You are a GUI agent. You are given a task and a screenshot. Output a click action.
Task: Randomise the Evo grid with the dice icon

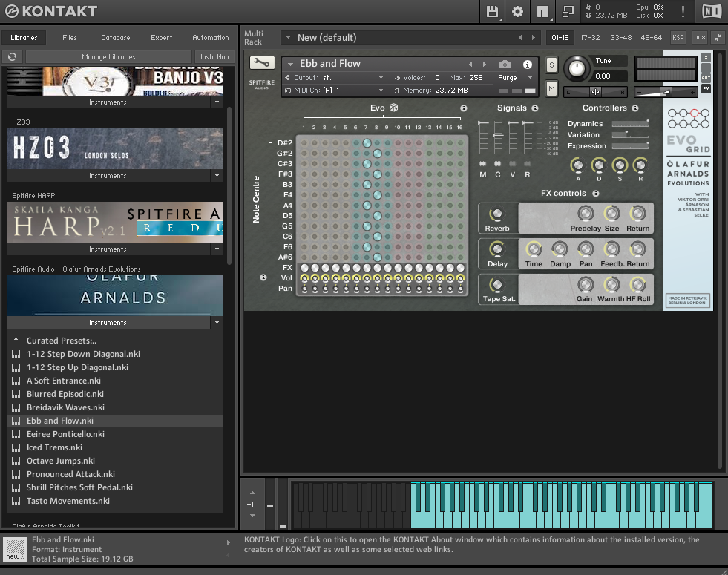click(x=394, y=108)
